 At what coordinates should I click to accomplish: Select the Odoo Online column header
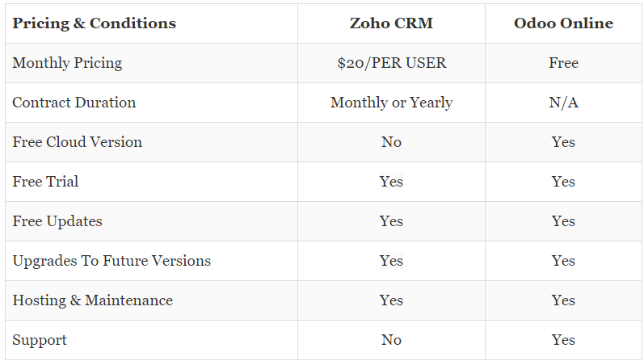563,23
